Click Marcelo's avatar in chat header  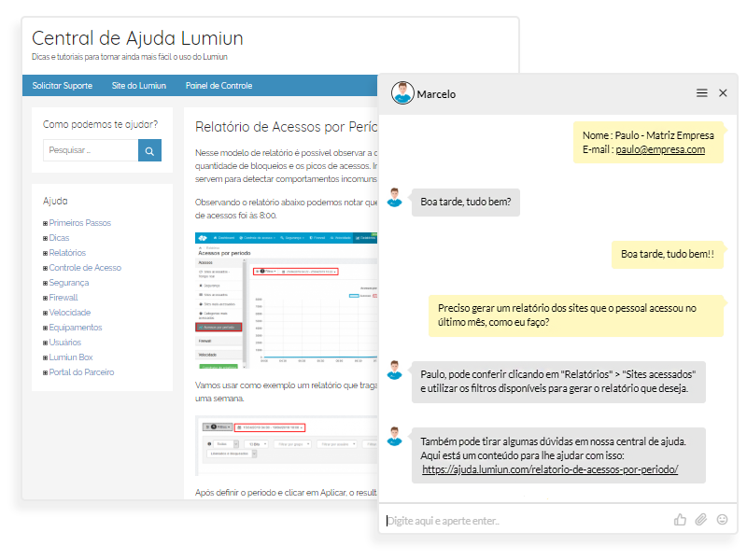point(402,92)
